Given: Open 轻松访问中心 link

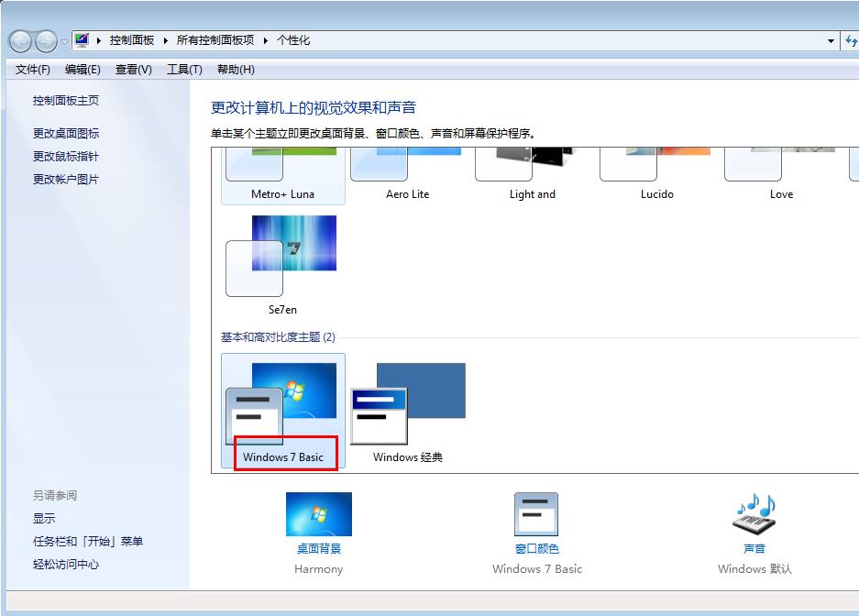Looking at the screenshot, I should [66, 565].
